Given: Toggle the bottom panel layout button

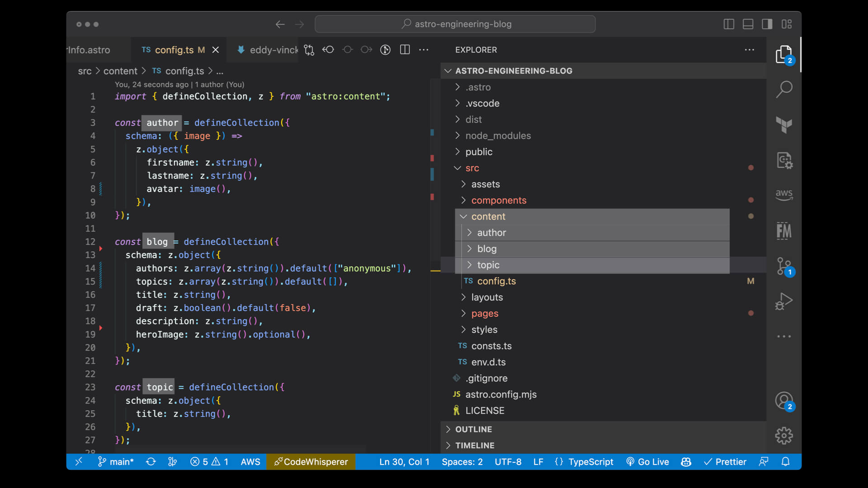Looking at the screenshot, I should (748, 24).
